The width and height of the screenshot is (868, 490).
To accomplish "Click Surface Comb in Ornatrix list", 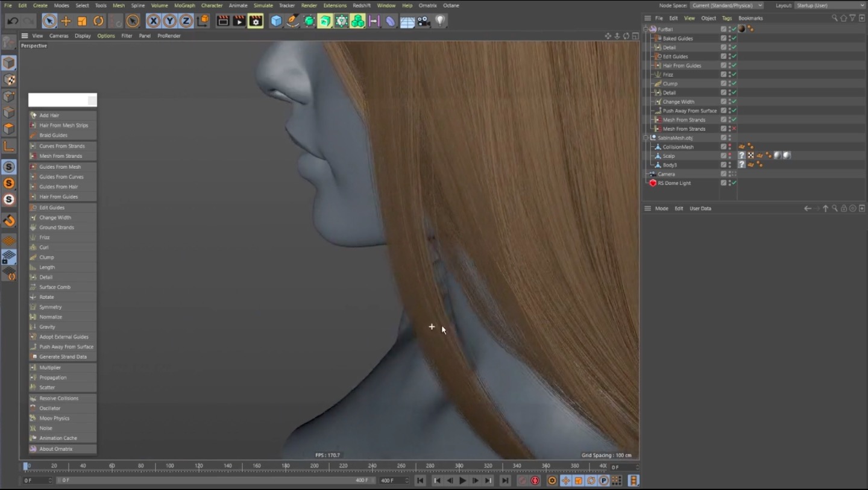I will coord(55,287).
